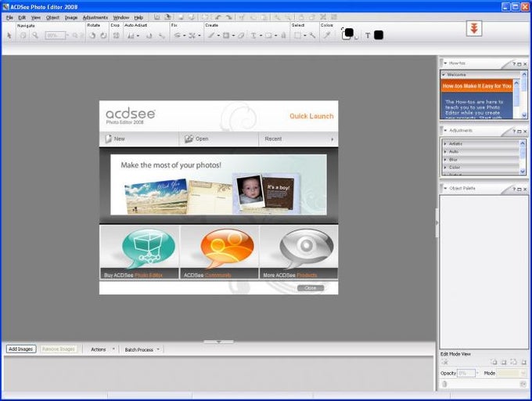Rotate image clockwise using right Rotate icon
This screenshot has height=401, width=532.
click(x=103, y=35)
